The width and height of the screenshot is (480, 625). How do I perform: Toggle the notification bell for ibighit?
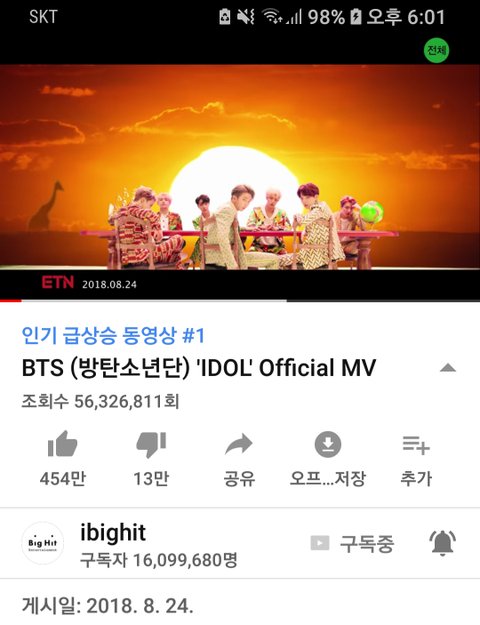coord(442,543)
